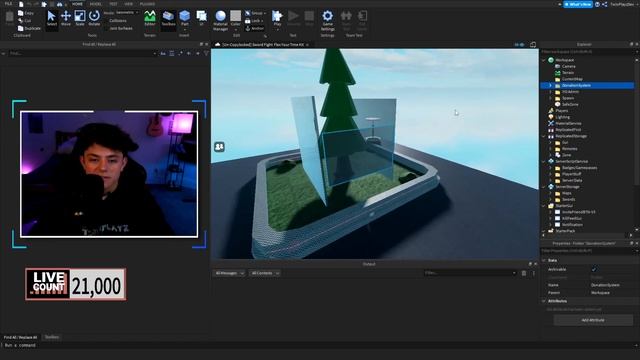Image resolution: width=640 pixels, height=360 pixels.
Task: Insert a Part from ribbon
Action: pos(184,19)
